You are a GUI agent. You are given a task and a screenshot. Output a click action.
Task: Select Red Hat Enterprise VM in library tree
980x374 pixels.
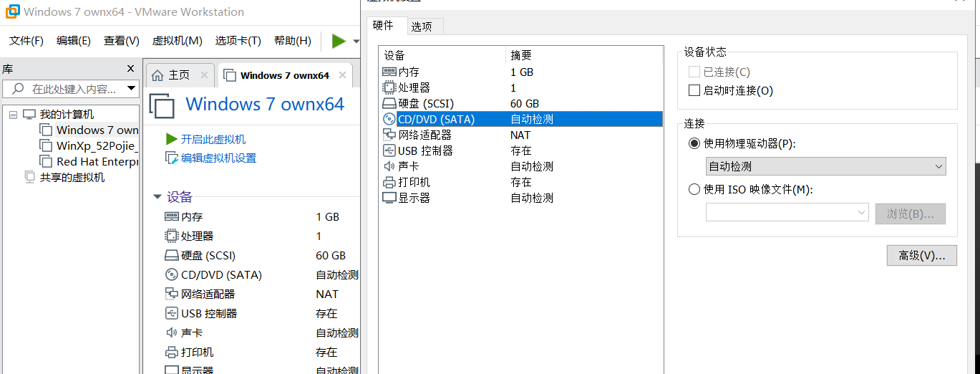pos(97,162)
